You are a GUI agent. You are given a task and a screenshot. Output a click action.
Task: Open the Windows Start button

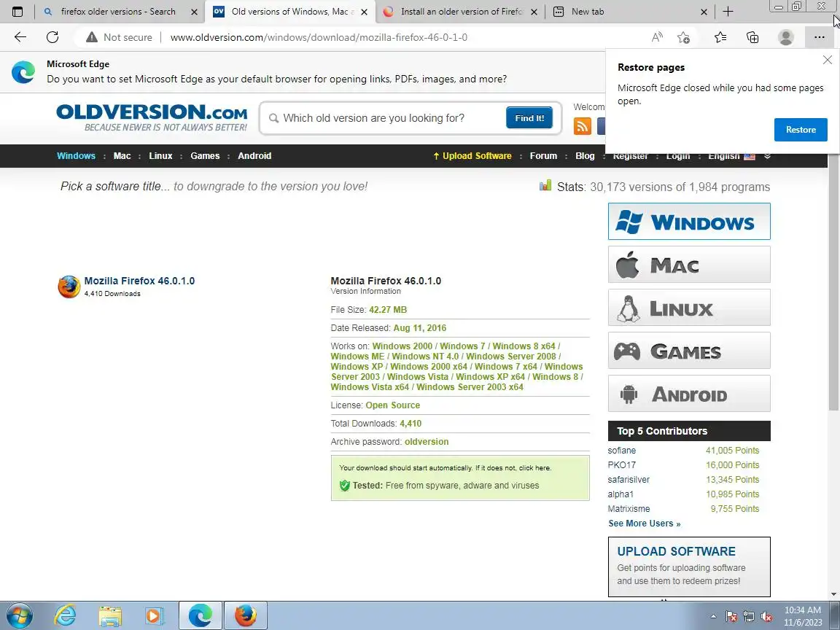[x=19, y=615]
